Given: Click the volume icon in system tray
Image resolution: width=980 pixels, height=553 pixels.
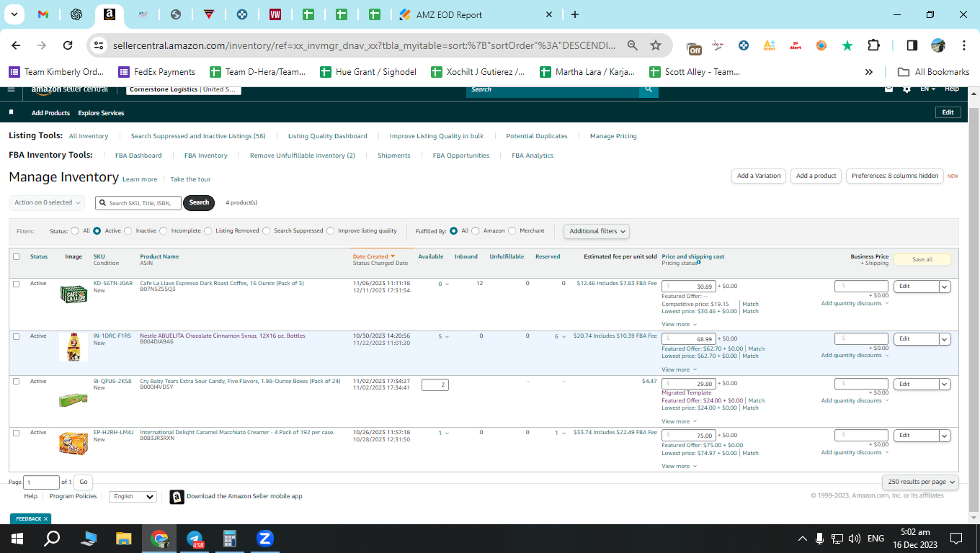Looking at the screenshot, I should 855,538.
